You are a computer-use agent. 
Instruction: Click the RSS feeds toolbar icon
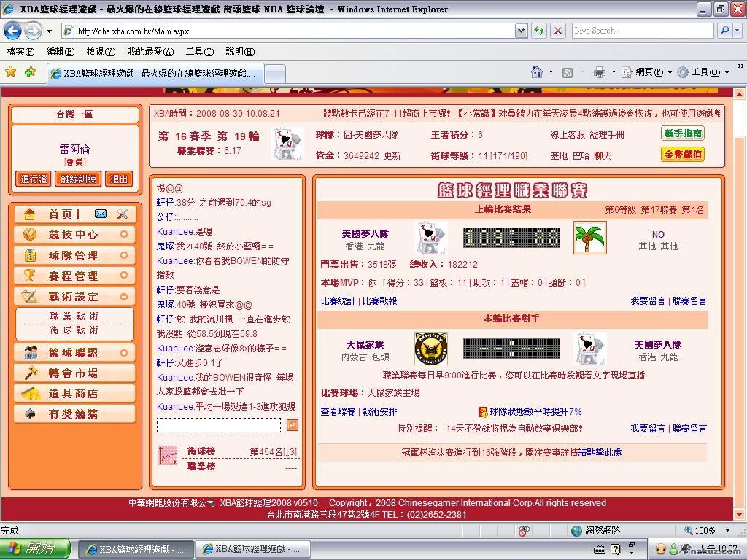point(567,72)
